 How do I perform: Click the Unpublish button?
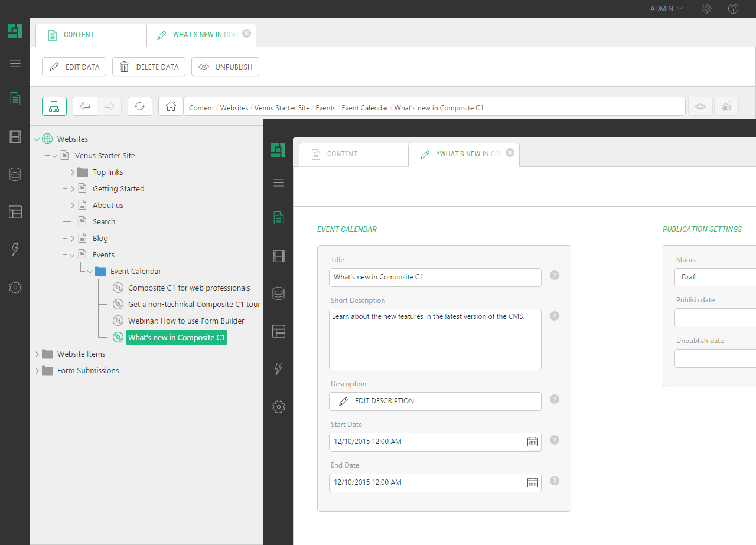click(x=225, y=67)
